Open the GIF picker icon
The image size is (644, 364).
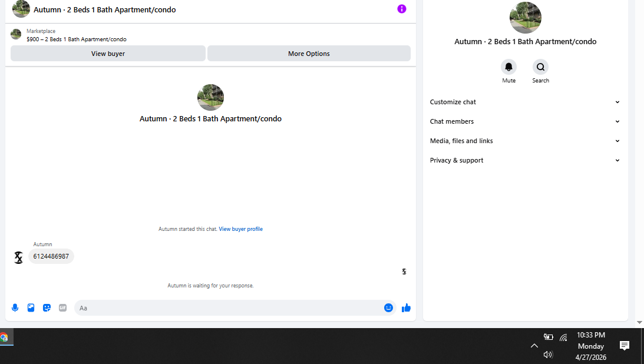62,308
